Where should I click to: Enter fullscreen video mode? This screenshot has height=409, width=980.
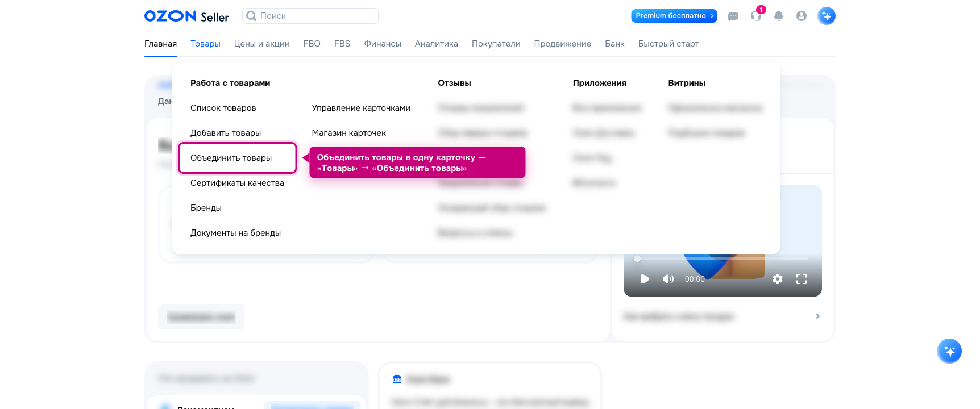(802, 279)
